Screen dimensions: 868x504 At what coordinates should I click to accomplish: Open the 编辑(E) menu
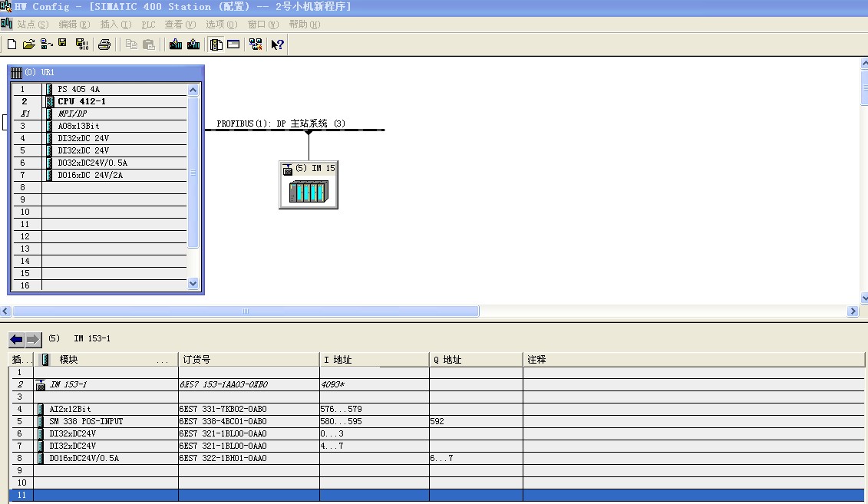pyautogui.click(x=74, y=25)
